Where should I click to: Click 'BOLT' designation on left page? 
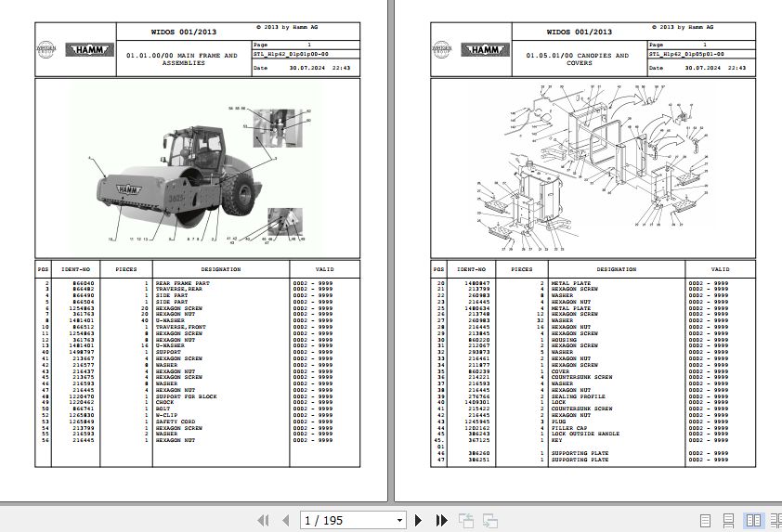(x=163, y=409)
